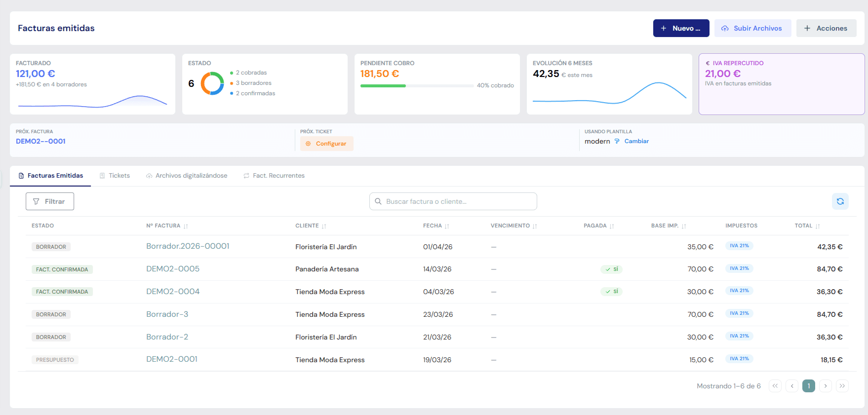Sort by Total column icon
This screenshot has height=415, width=868.
click(818, 226)
